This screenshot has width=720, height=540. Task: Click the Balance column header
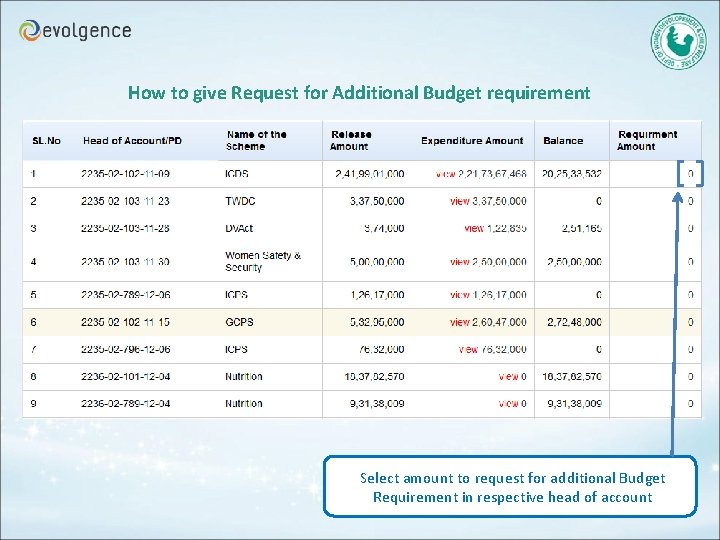(x=563, y=141)
